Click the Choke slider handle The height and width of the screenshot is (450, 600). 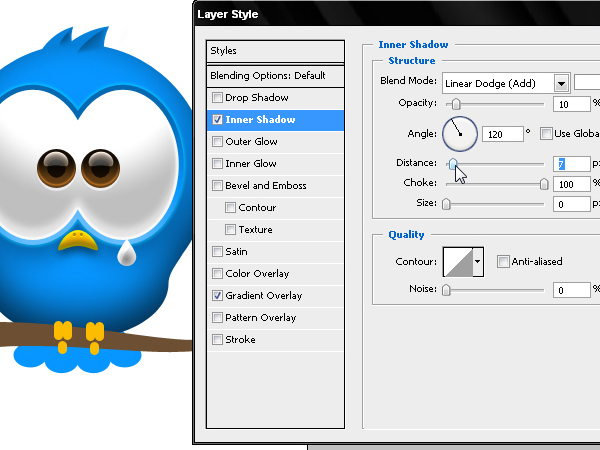coord(544,184)
